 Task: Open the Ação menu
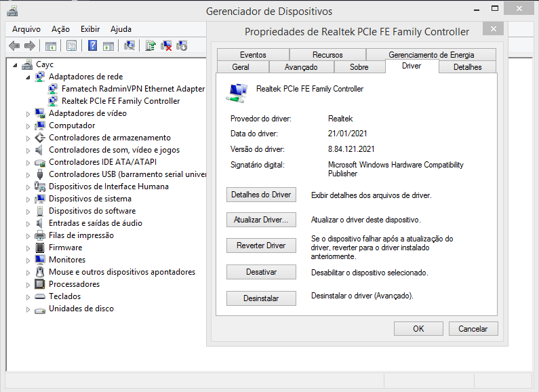click(x=60, y=29)
